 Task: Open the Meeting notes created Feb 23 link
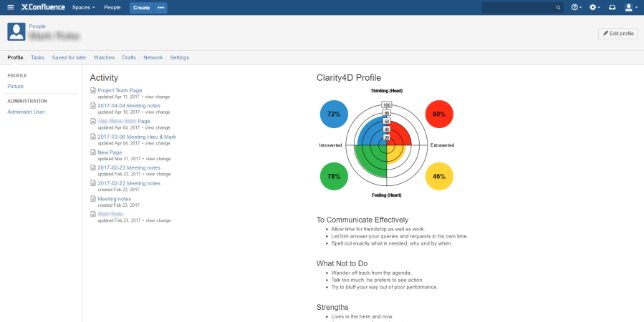point(114,199)
